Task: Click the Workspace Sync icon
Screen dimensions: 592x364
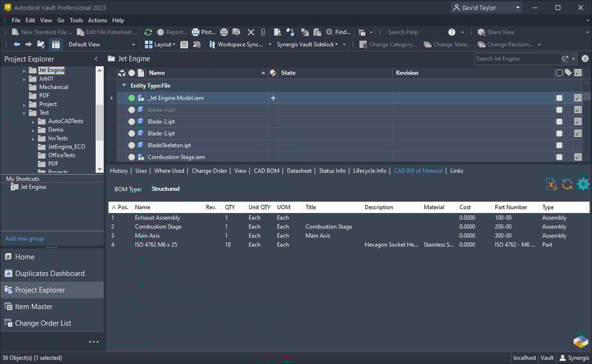Action: click(211, 44)
